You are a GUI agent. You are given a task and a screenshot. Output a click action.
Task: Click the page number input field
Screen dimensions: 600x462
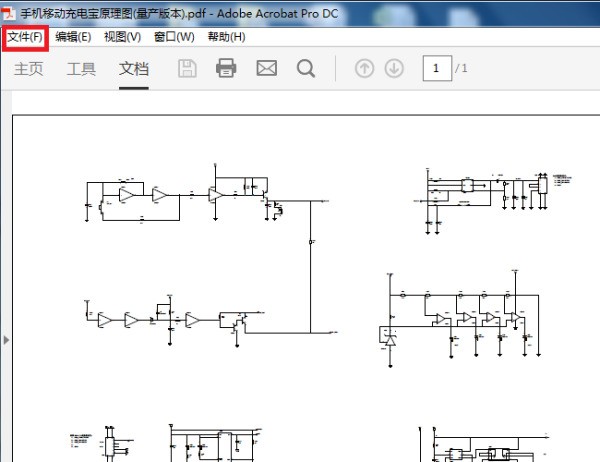437,69
